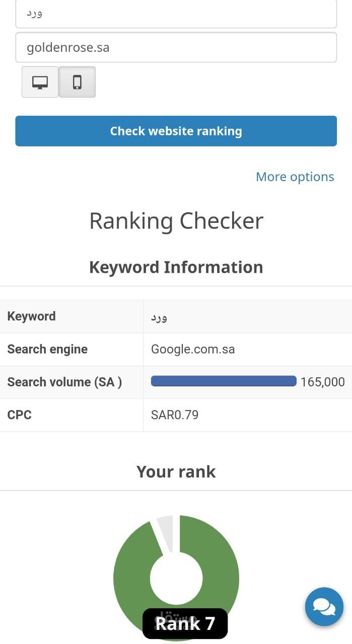
Task: Click the Your rank heading
Action: (x=176, y=471)
